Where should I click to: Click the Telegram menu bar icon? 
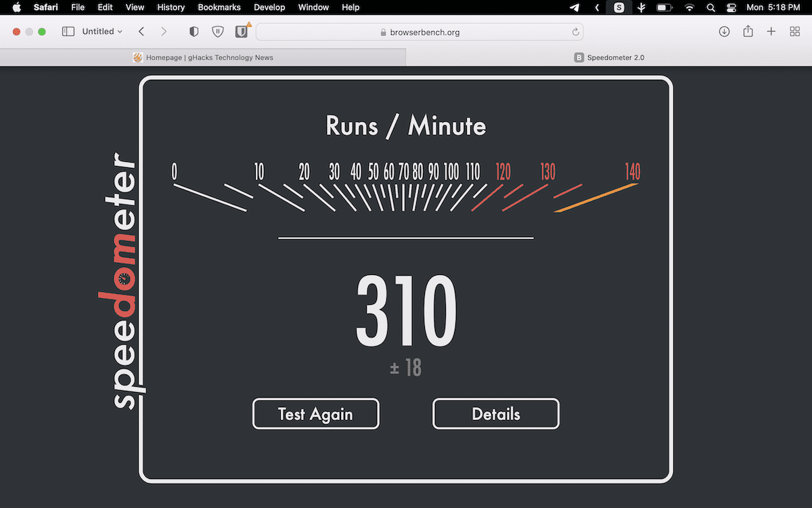[x=574, y=7]
